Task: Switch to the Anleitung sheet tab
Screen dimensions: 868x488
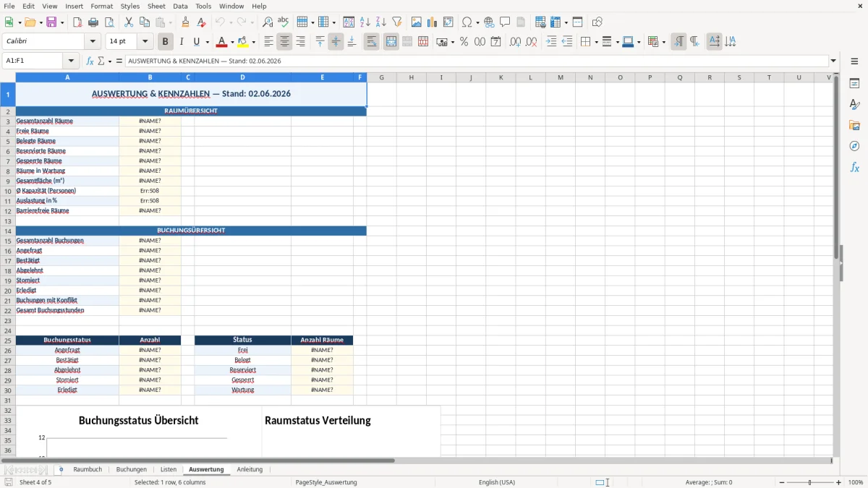Action: pyautogui.click(x=250, y=469)
